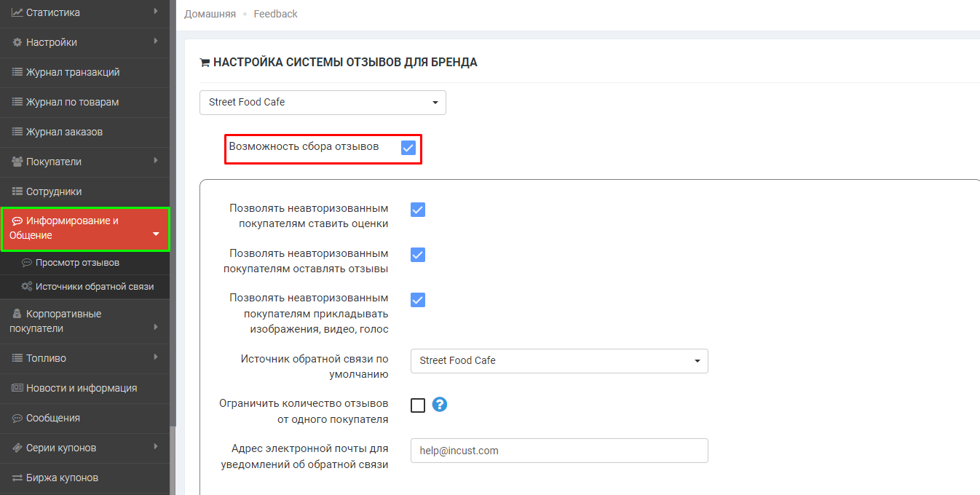The width and height of the screenshot is (980, 495).
Task: Click the blue question mark help icon
Action: pyautogui.click(x=439, y=405)
